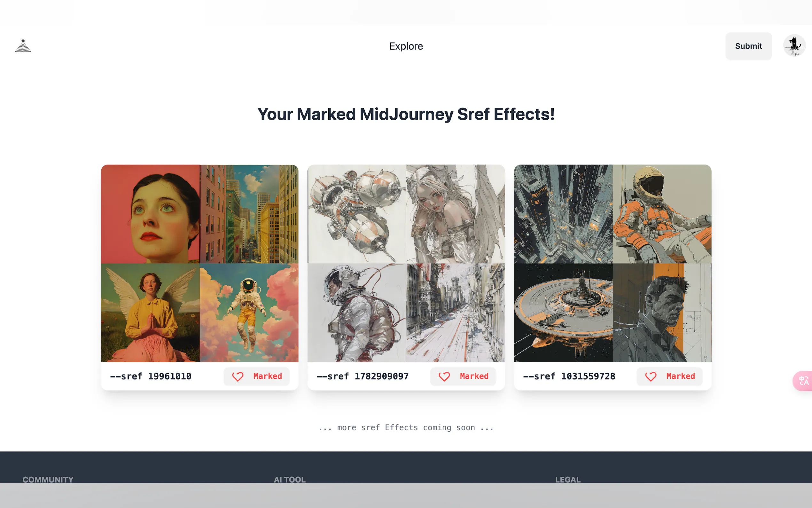Toggle Marked on sref 1782909097 card
Image resolution: width=812 pixels, height=508 pixels.
463,376
